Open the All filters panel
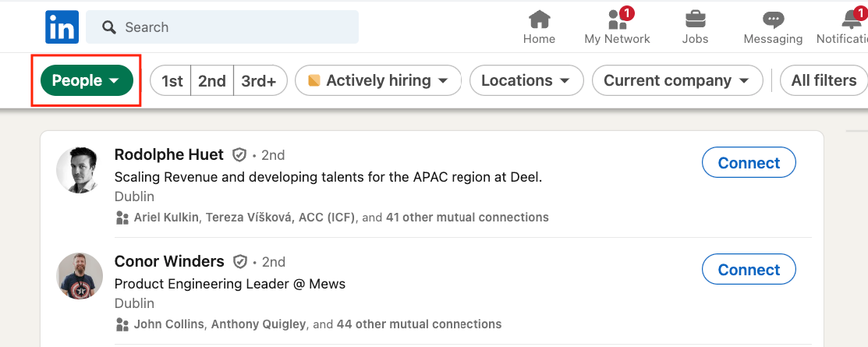Viewport: 868px width, 347px height. [823, 80]
